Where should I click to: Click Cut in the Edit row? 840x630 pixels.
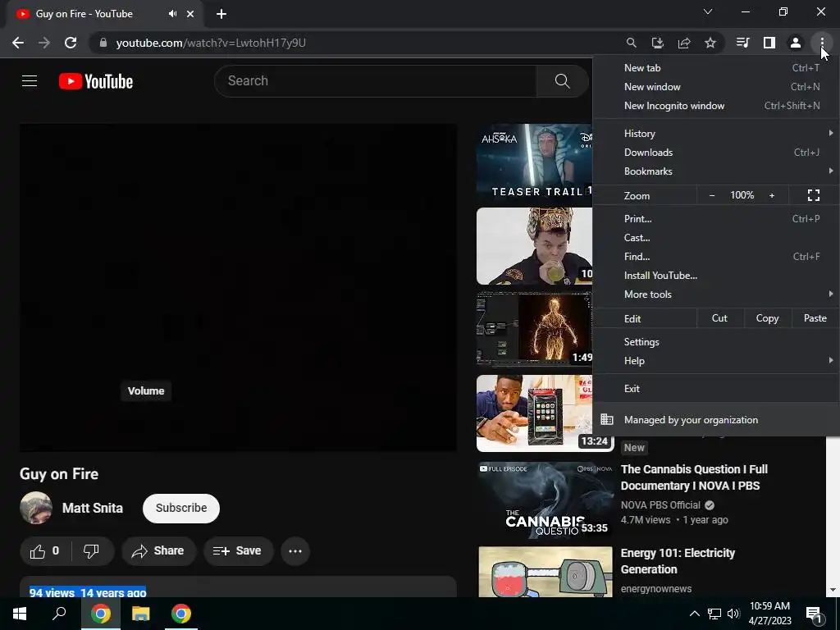719,318
